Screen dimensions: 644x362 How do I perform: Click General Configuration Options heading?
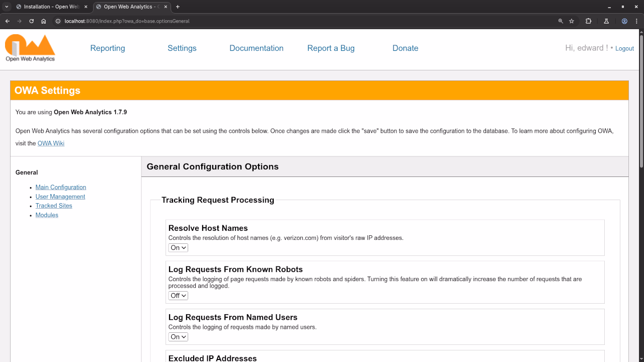pos(212,166)
